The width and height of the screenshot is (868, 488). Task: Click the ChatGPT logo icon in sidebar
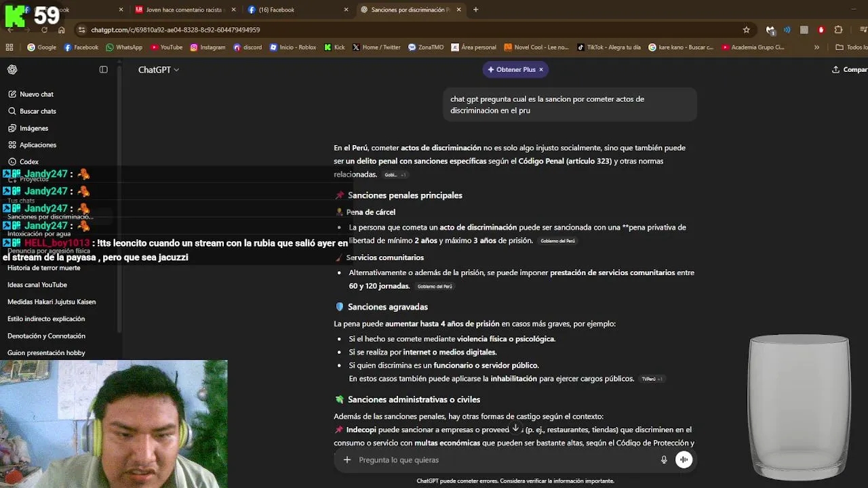click(12, 69)
